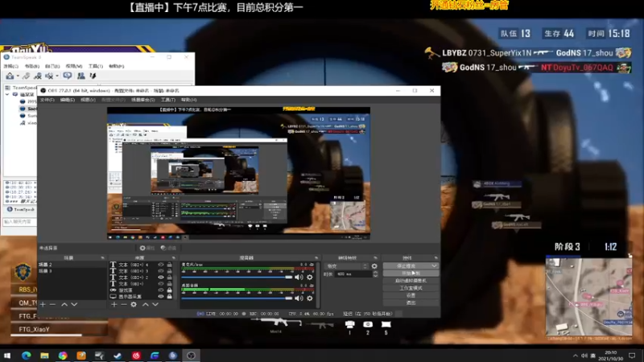The height and width of the screenshot is (362, 644).
Task: Collapse the TeamSpeak server tree node
Action: pyautogui.click(x=7, y=94)
